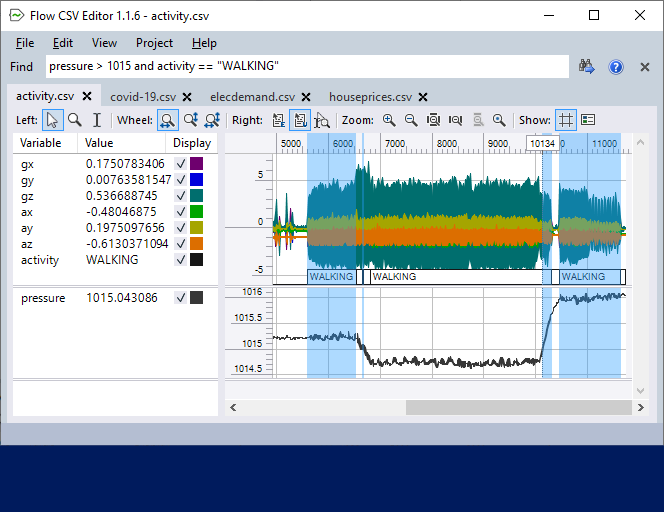Viewport: 664px width, 512px height.
Task: Open the File menu
Action: tap(25, 43)
